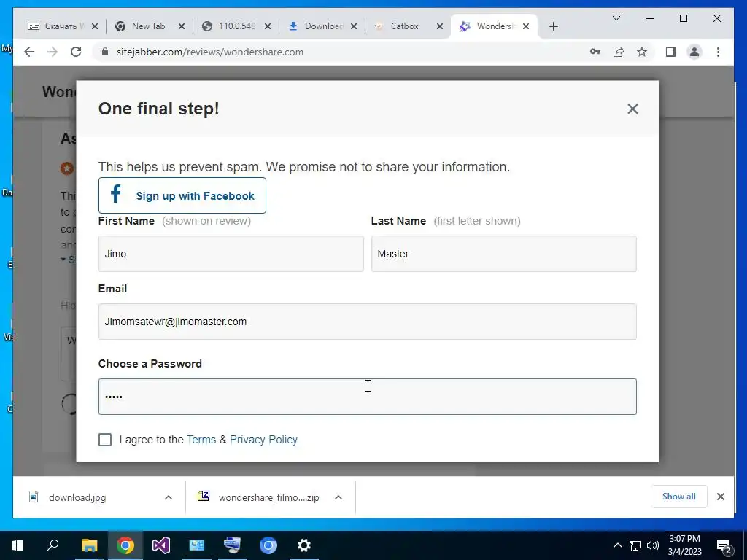Close the Скачать tab
This screenshot has height=560, width=747.
click(95, 26)
